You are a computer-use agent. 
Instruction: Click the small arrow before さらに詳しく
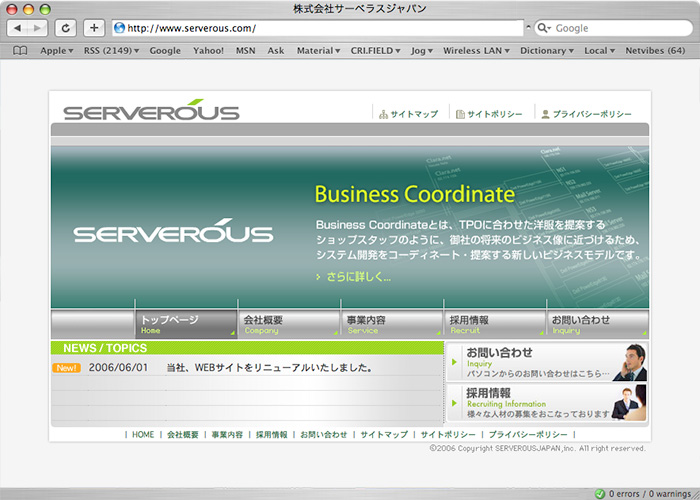pos(318,277)
